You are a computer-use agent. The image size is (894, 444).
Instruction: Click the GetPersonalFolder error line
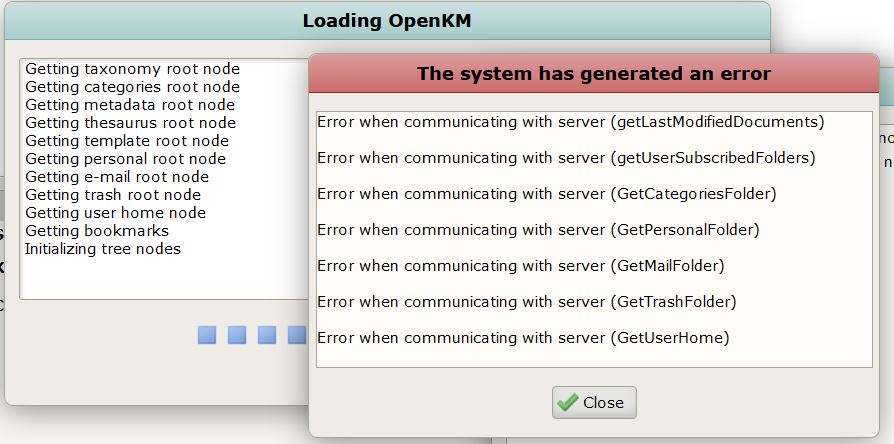[538, 230]
